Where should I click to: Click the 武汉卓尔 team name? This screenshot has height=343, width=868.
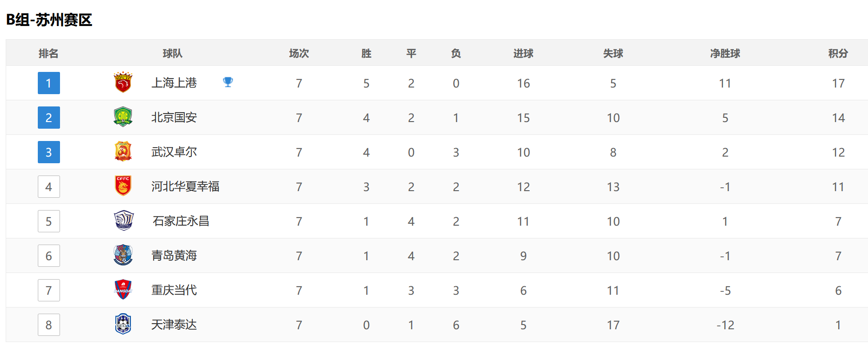pyautogui.click(x=174, y=152)
